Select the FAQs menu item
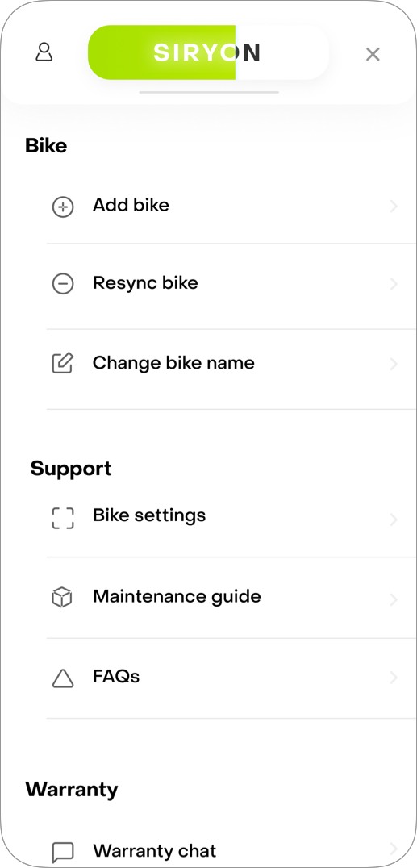The image size is (417, 868). point(231,678)
